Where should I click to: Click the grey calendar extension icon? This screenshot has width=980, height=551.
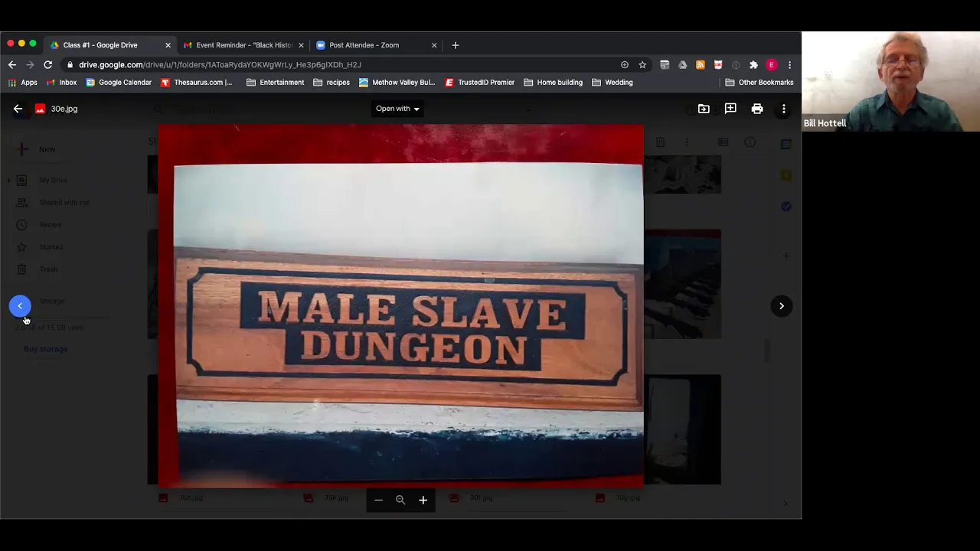click(665, 65)
